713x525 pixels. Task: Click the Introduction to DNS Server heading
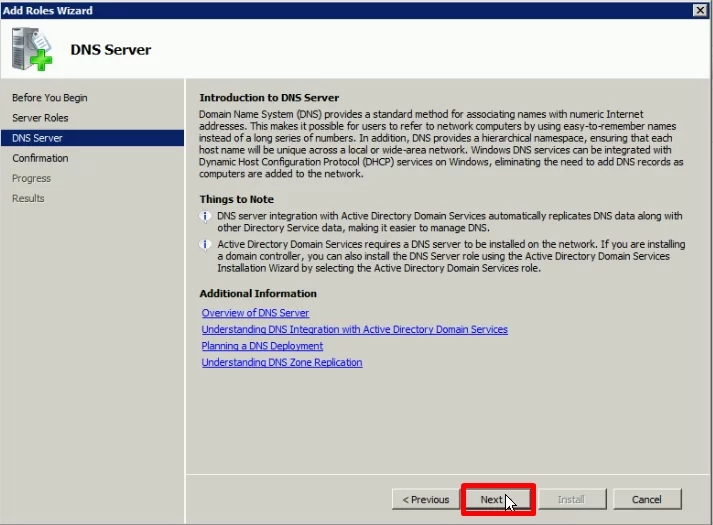(x=269, y=98)
